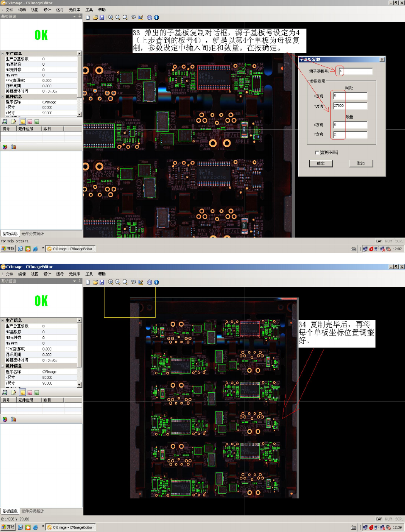The width and height of the screenshot is (405, 532).
Task: Click color wheel icon in lower window left panel
Action: coord(5,419)
